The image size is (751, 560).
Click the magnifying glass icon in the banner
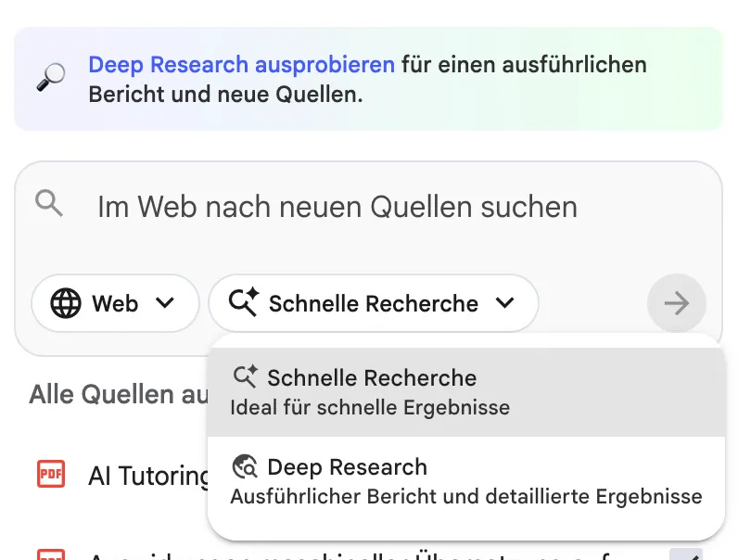pyautogui.click(x=50, y=79)
